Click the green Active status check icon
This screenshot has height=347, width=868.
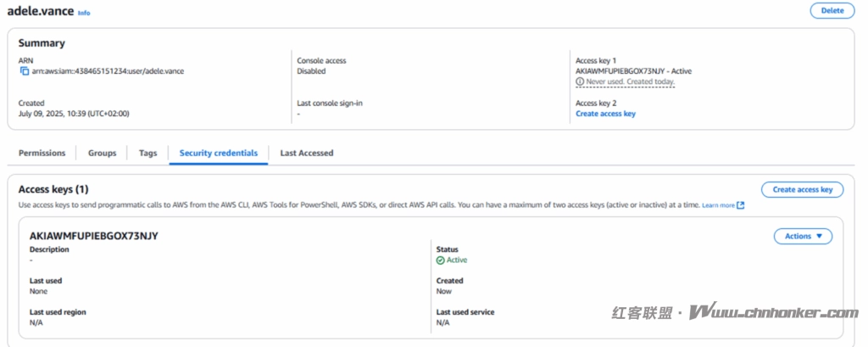click(x=441, y=260)
